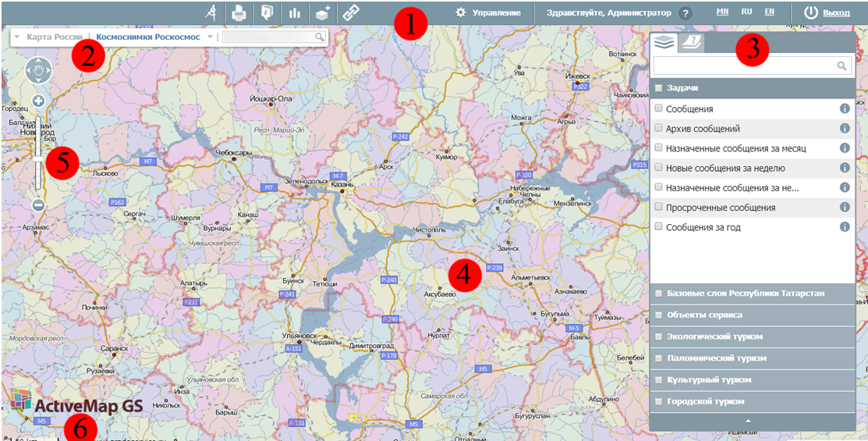
Task: Click the power icon beside Выход
Action: click(811, 12)
